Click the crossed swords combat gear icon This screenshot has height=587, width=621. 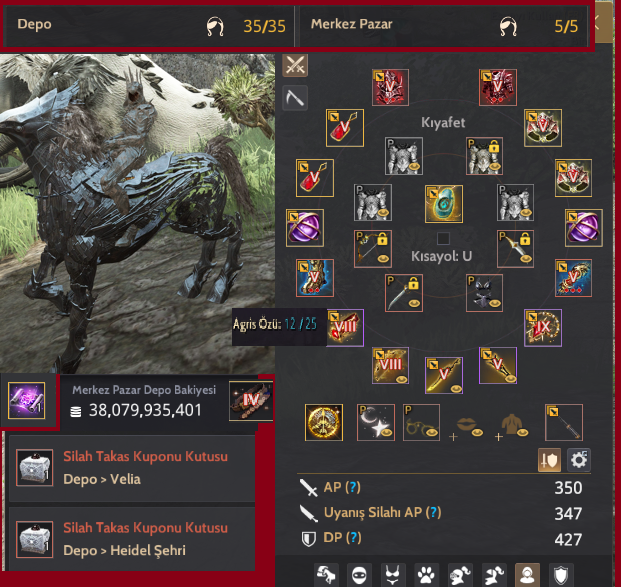click(x=295, y=65)
